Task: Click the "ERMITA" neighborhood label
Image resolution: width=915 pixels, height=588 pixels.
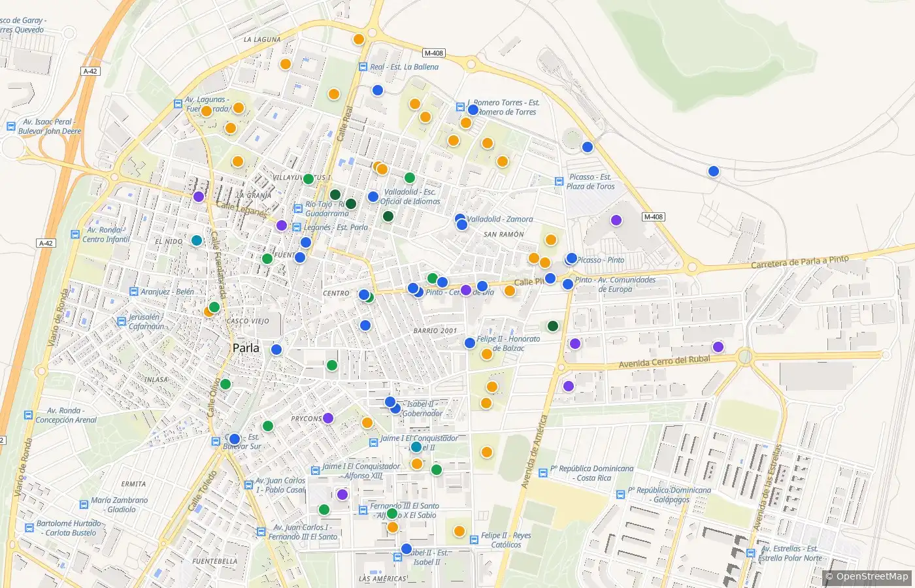Action: coord(133,484)
